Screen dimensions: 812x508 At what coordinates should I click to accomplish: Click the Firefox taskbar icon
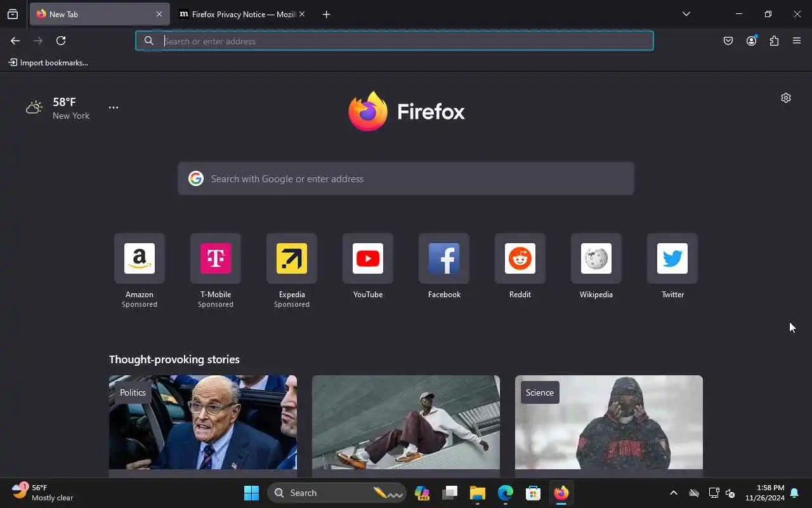coord(561,493)
